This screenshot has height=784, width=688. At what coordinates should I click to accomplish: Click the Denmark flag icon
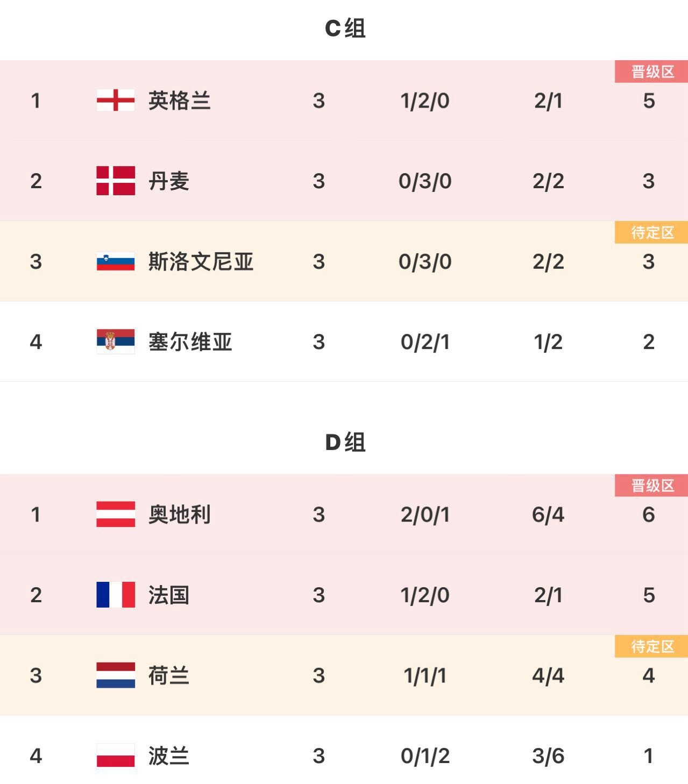point(116,181)
